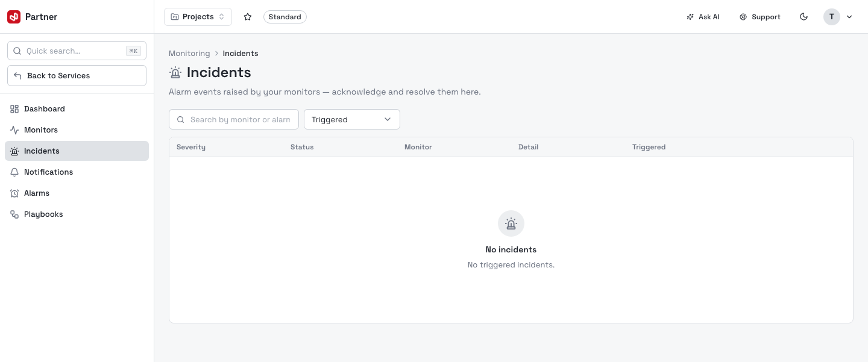The height and width of the screenshot is (362, 868).
Task: Click the Dashboard grid icon
Action: tap(14, 109)
